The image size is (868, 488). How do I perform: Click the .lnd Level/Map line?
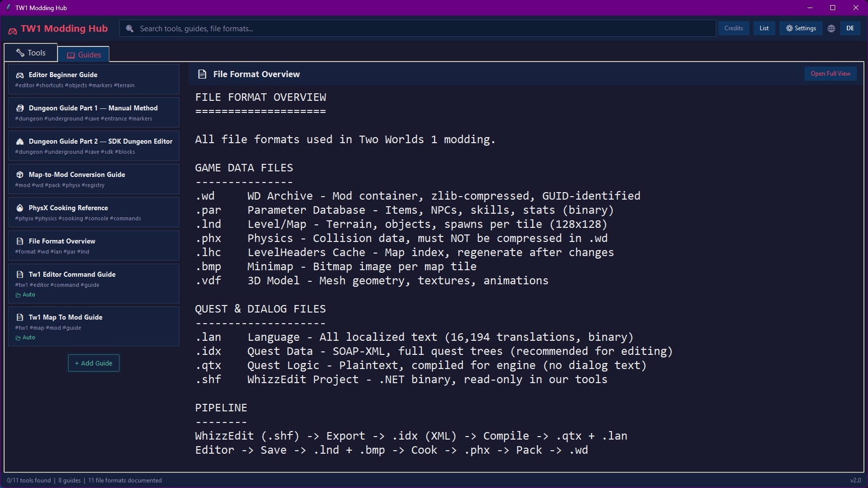[401, 224]
